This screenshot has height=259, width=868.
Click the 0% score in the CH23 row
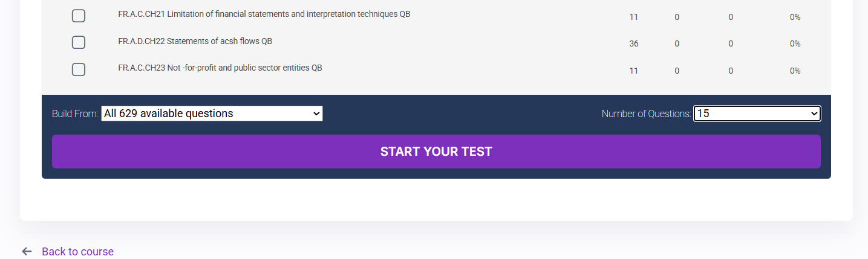coord(795,71)
